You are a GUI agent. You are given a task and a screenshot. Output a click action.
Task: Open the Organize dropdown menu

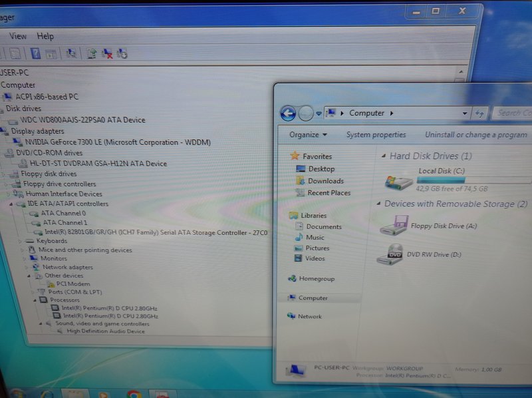coord(308,135)
